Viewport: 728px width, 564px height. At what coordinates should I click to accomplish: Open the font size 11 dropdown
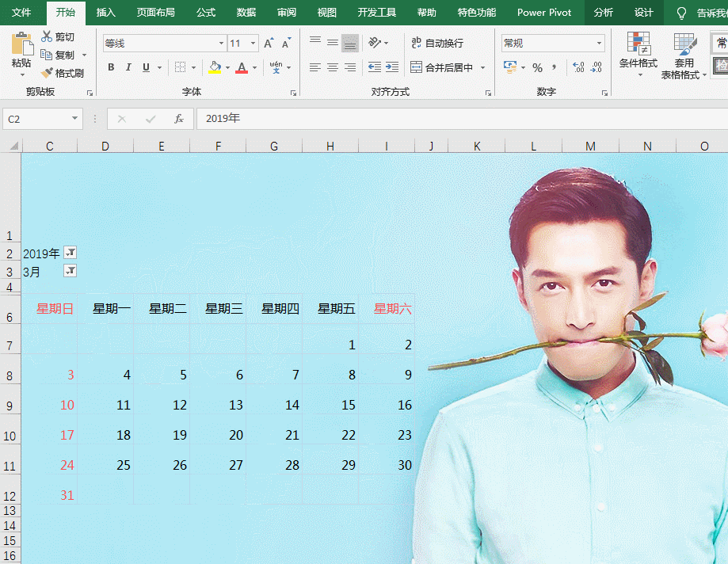pyautogui.click(x=253, y=43)
